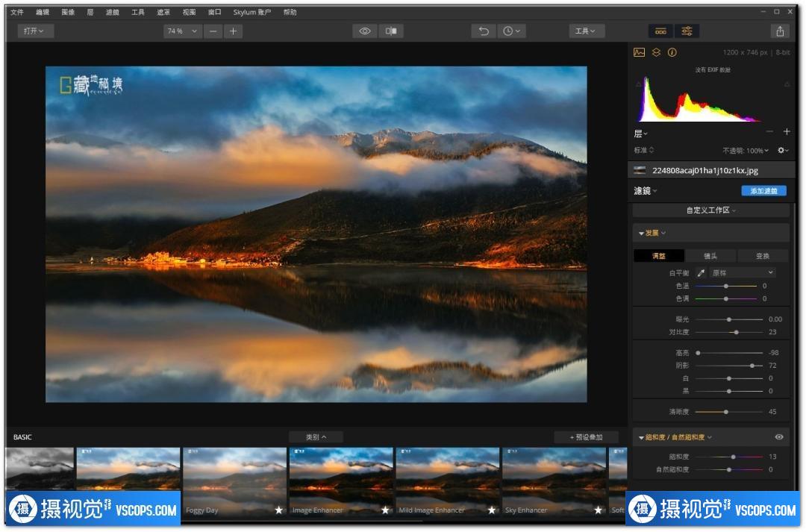Switch to the 镜头 tab
Screen dimensions: 806x532
[710, 256]
